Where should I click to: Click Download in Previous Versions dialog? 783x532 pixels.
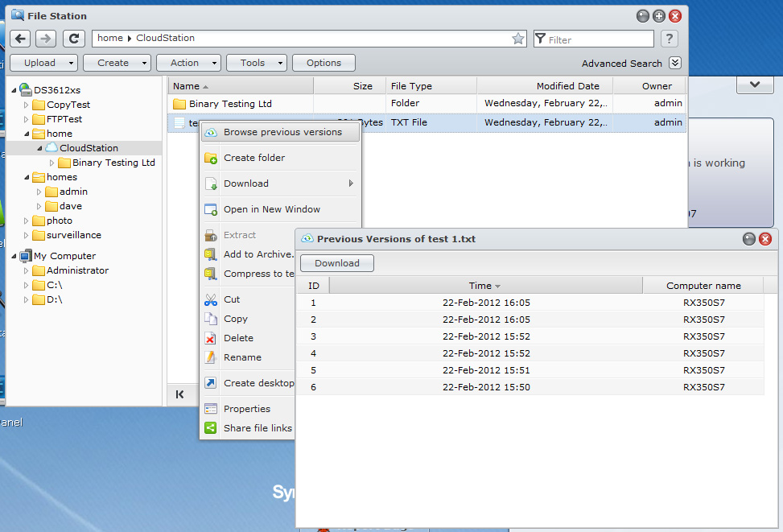(x=337, y=263)
